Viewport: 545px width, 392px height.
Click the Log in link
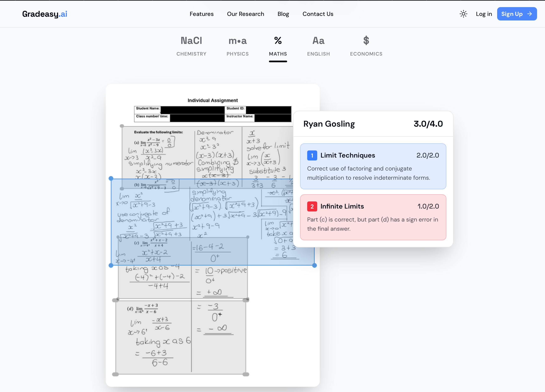(x=484, y=14)
